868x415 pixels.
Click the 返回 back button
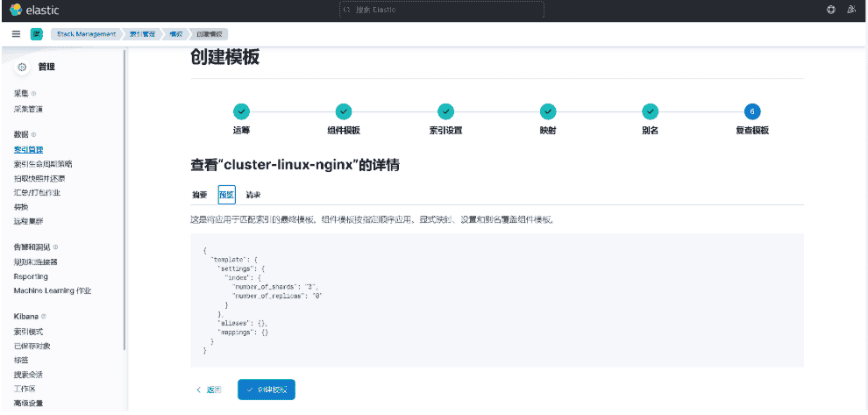click(x=210, y=390)
